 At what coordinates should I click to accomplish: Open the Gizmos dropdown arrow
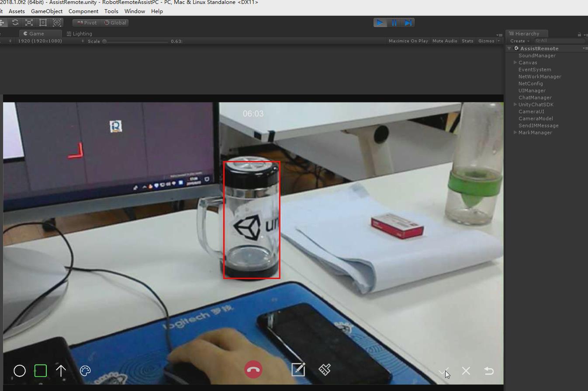[498, 41]
